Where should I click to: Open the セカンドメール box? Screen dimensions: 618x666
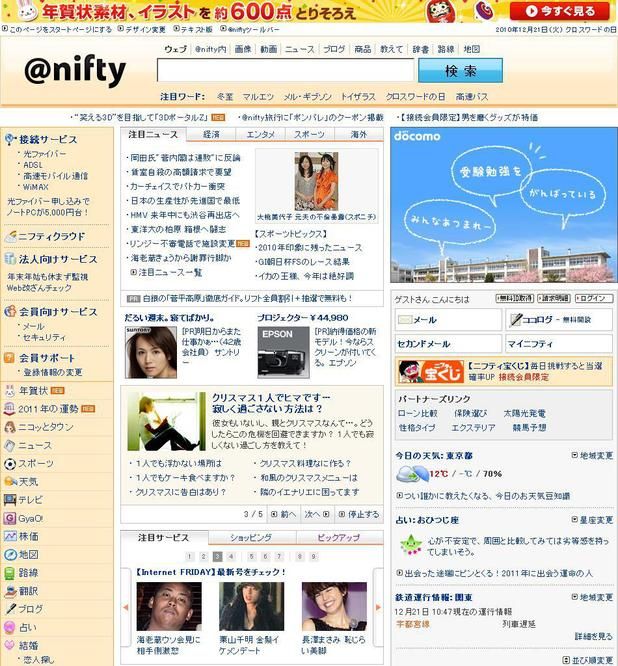click(x=449, y=344)
